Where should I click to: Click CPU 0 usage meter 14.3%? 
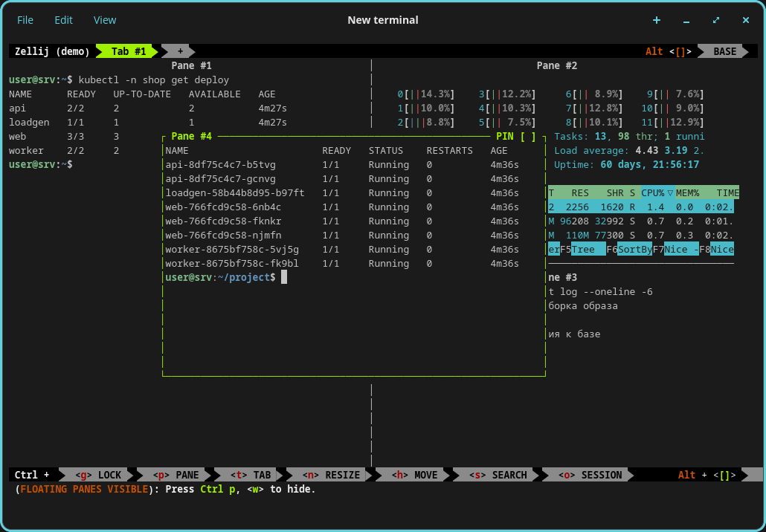click(426, 94)
